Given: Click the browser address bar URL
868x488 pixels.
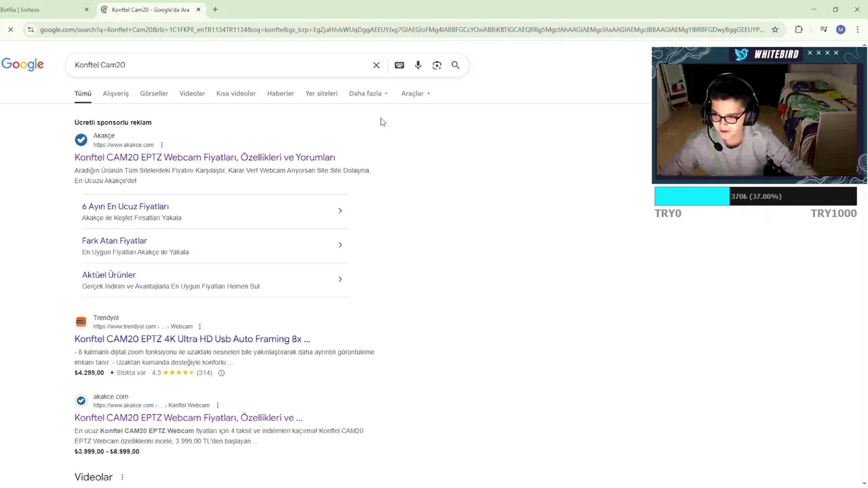Looking at the screenshot, I should (x=401, y=29).
